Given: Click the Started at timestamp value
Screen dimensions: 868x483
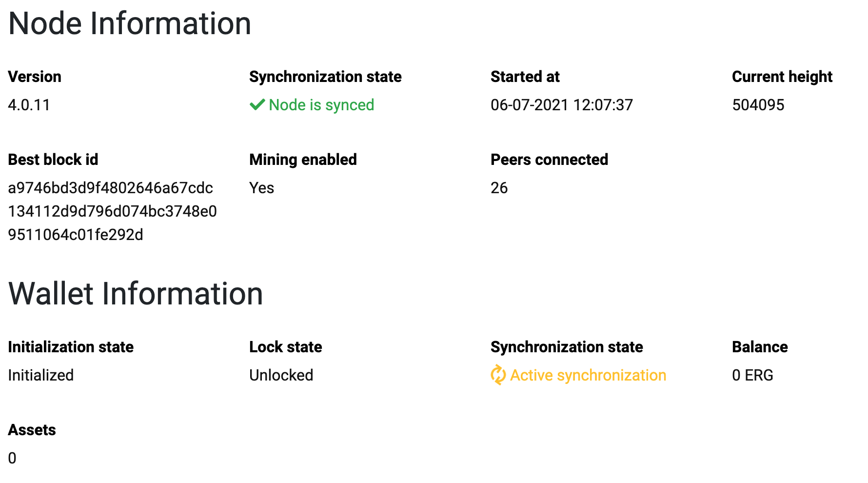Looking at the screenshot, I should (562, 105).
